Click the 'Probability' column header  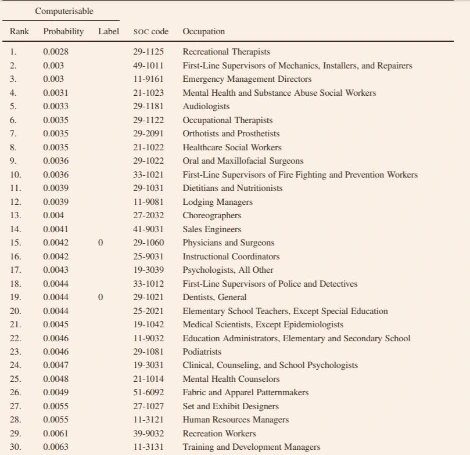63,32
